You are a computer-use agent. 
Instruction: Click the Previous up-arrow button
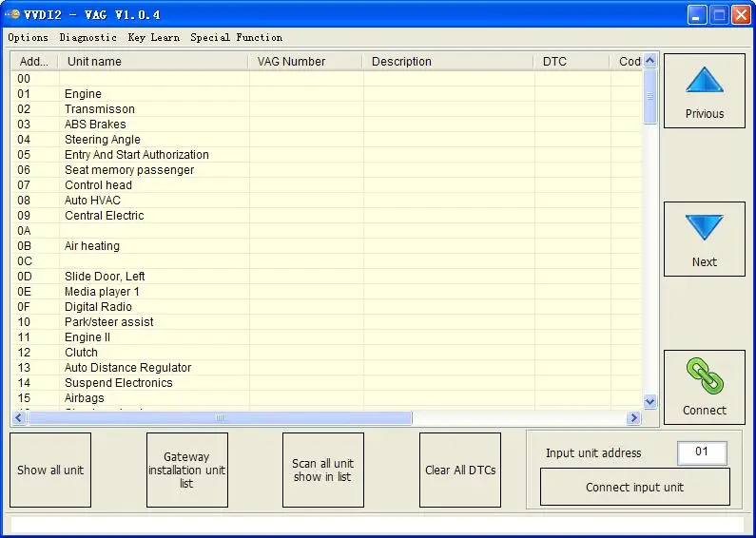[704, 91]
